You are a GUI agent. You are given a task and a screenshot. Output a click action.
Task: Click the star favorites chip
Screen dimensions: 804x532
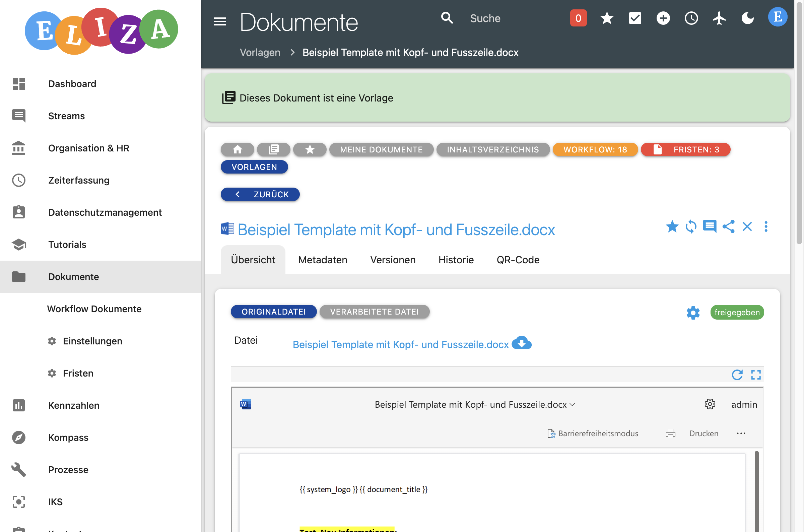coord(310,150)
